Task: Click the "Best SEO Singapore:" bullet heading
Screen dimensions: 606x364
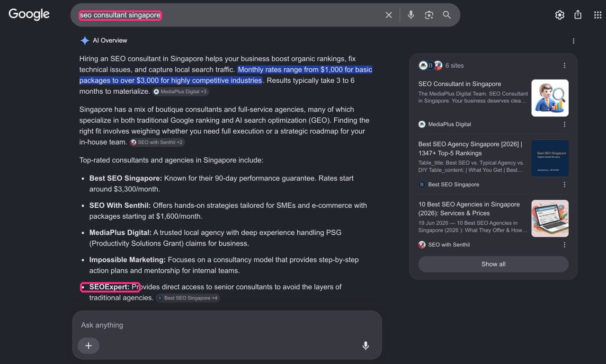Action: pyautogui.click(x=125, y=178)
